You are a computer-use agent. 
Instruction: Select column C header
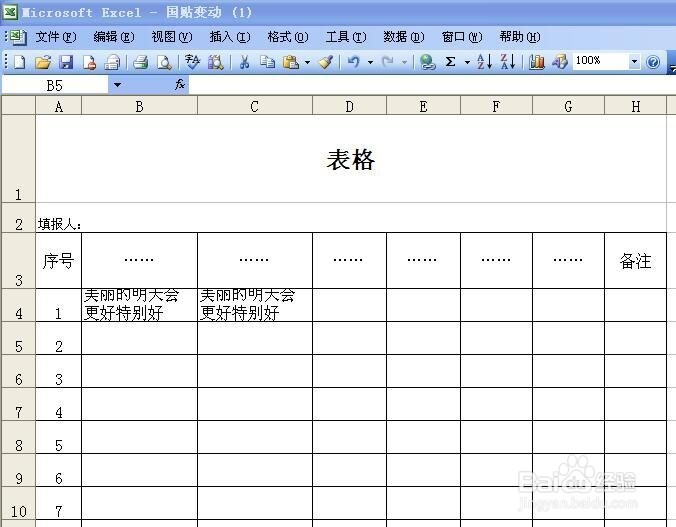pyautogui.click(x=255, y=106)
